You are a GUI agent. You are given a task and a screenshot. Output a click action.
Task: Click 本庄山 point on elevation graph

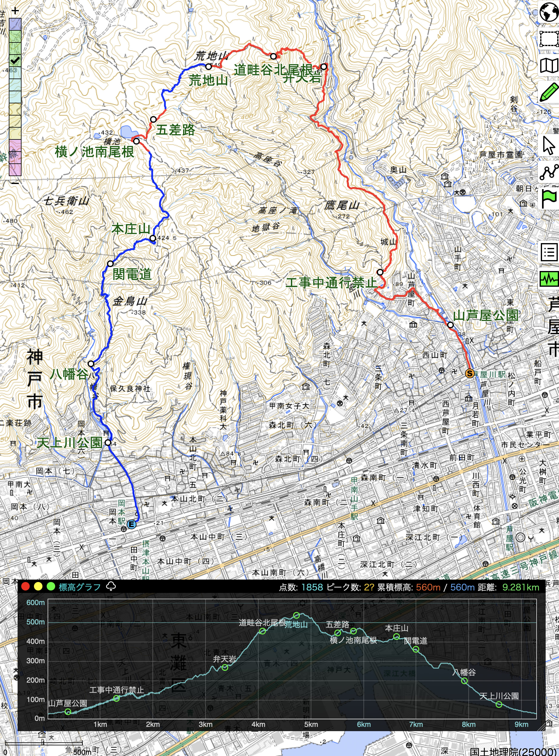click(396, 637)
